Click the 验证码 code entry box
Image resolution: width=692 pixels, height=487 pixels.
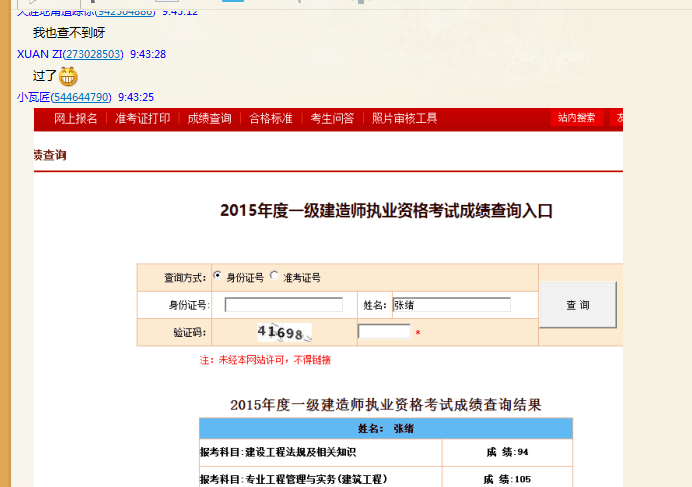pyautogui.click(x=384, y=331)
